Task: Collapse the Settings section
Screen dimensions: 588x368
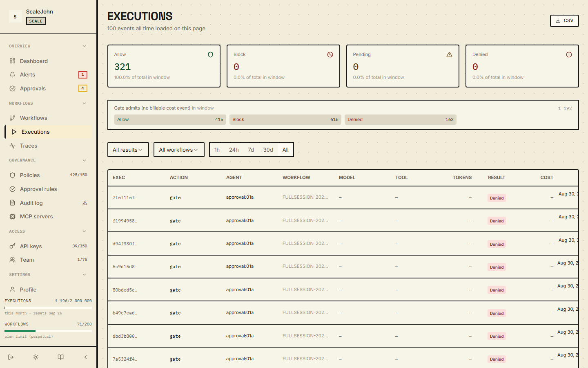Action: click(85, 275)
